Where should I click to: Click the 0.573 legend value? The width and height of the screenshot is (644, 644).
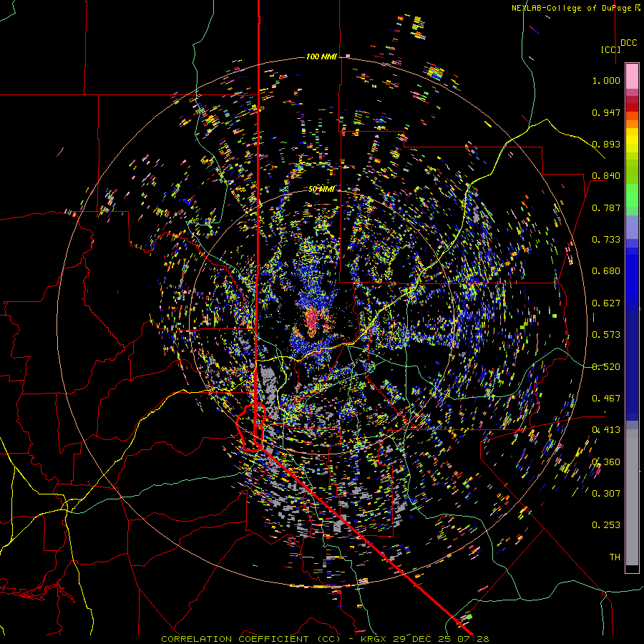pos(606,335)
